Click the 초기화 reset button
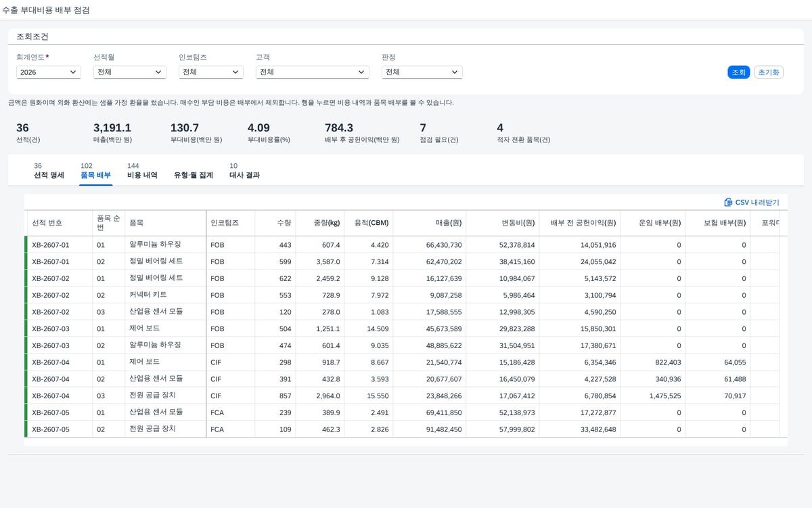Screen dimensions: 812x508 769,72
